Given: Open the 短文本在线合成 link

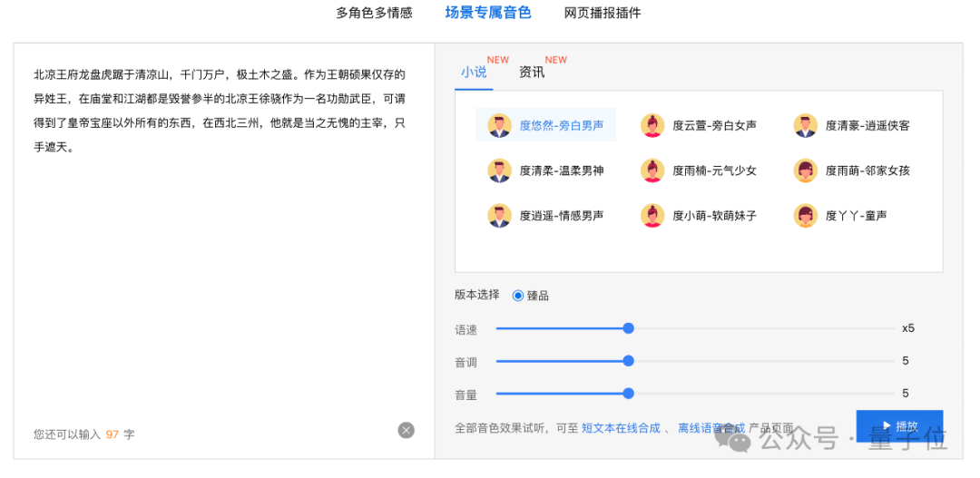Looking at the screenshot, I should point(621,428).
